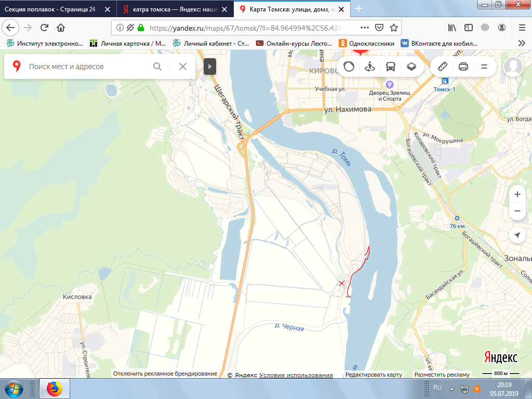This screenshot has height=399, width=532.
Task: Open the Windows Start button
Action: click(14, 389)
